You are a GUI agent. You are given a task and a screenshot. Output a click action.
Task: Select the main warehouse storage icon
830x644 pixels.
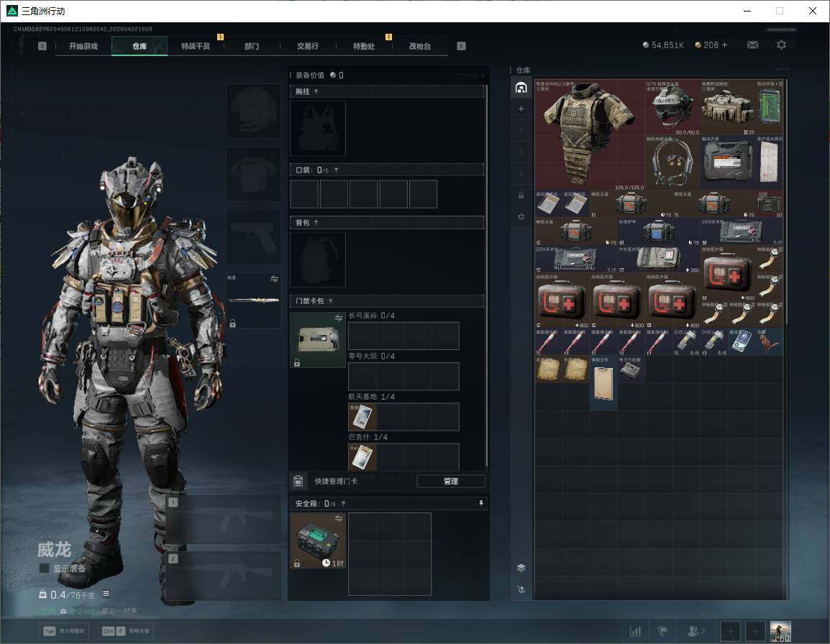pyautogui.click(x=521, y=88)
